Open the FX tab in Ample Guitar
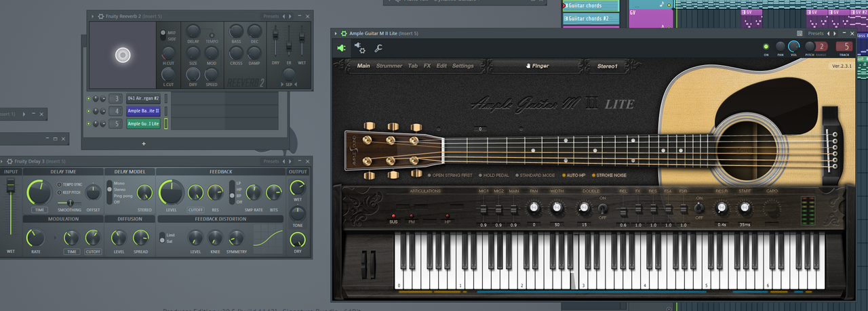This screenshot has height=311, width=868. pos(427,66)
